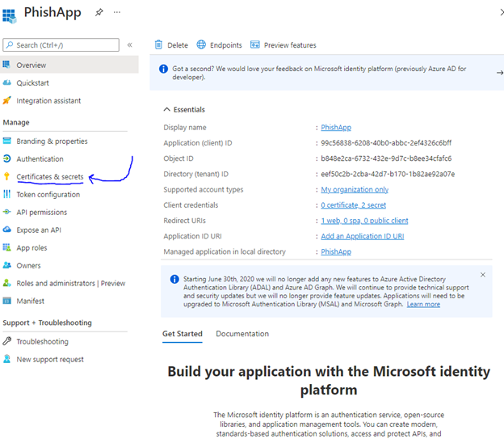Viewport: 504px width, 439px height.
Task: Collapse the sidebar with double chevron
Action: point(130,45)
